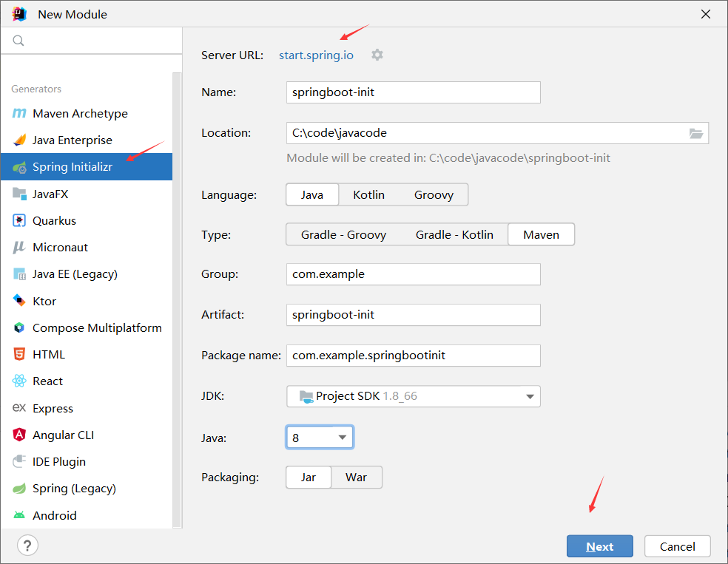Click the Artifact input field
The width and height of the screenshot is (728, 564).
point(414,315)
